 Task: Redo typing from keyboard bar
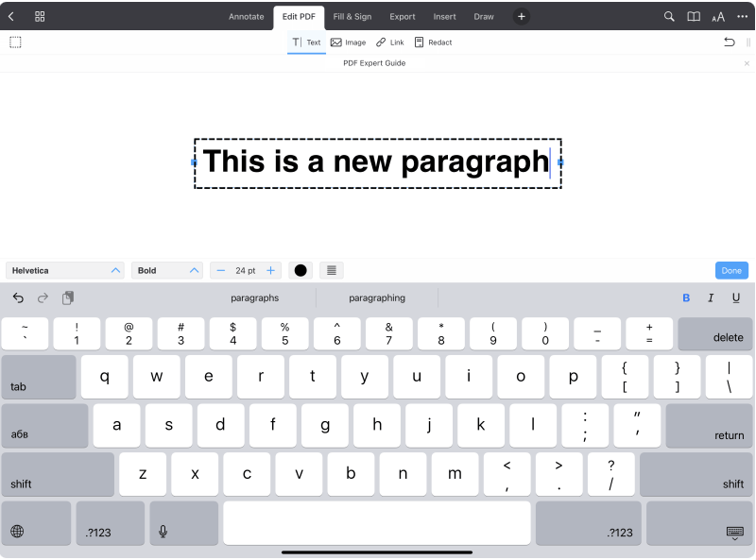coord(43,297)
